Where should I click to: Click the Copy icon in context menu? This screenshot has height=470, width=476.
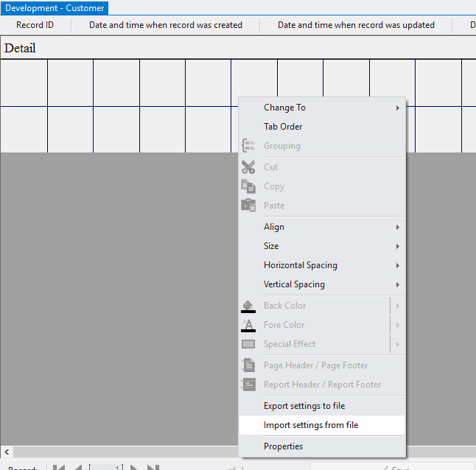[248, 186]
